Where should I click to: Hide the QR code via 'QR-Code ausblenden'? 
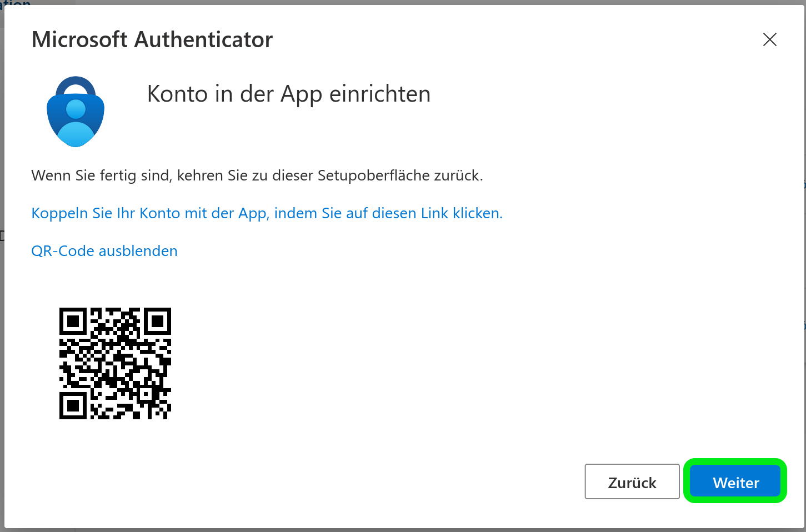[x=104, y=251]
